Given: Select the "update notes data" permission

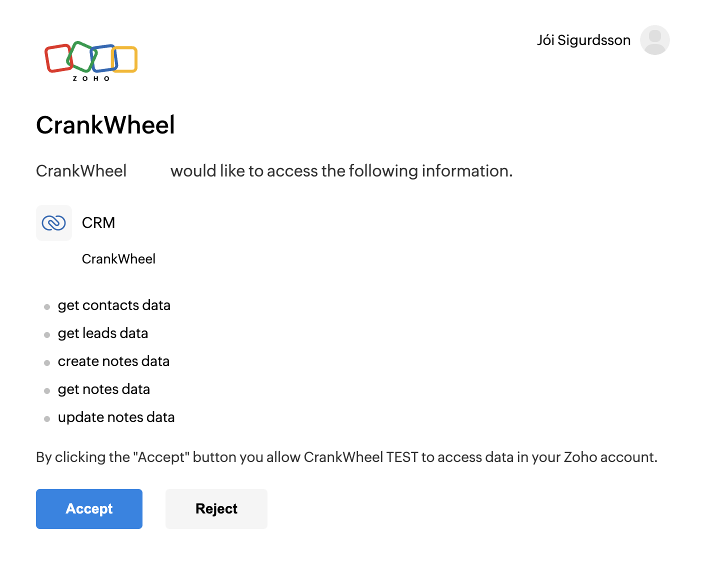Looking at the screenshot, I should pyautogui.click(x=116, y=417).
